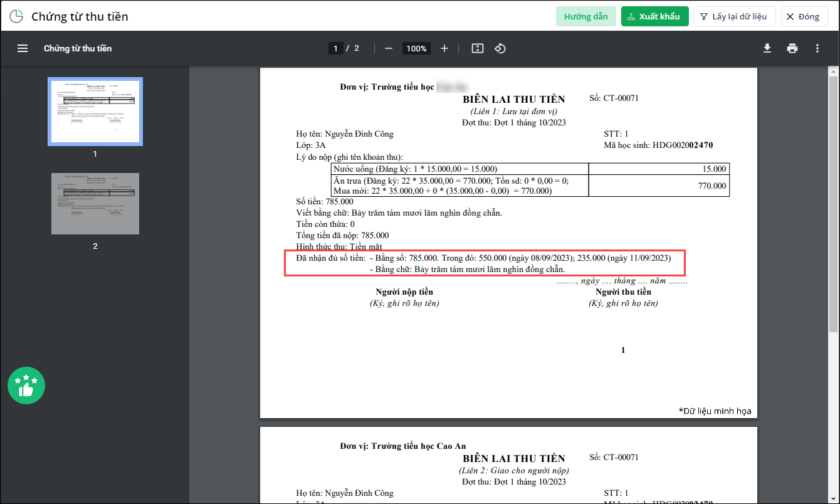Click the Người nộp tiền label
Screen dimensions: 840x504
point(404,292)
